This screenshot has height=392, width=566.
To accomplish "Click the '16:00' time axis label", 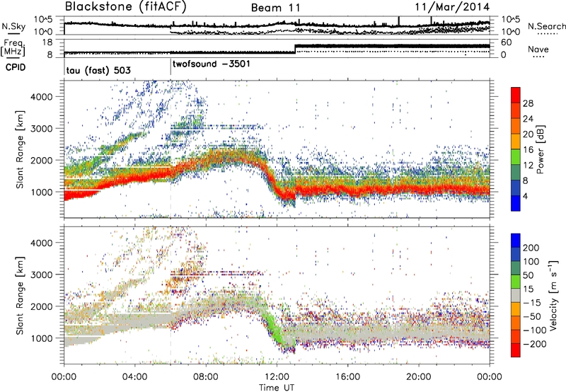I will [x=347, y=377].
